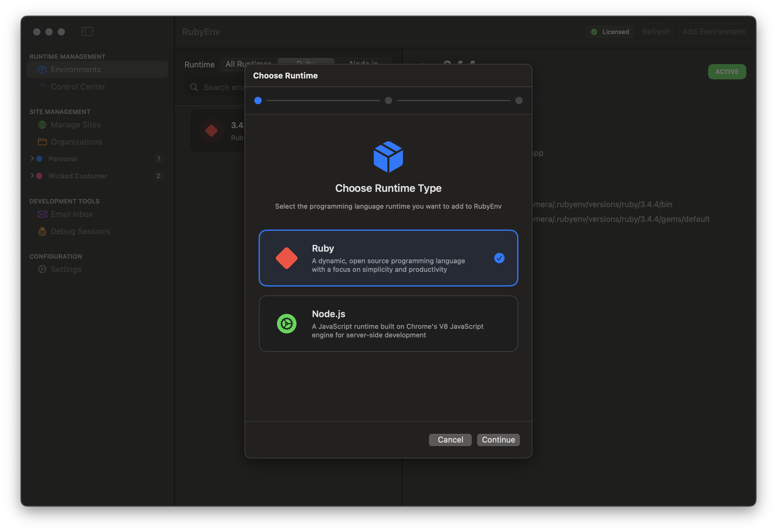Click the red Ruby diamond icon in dialog
This screenshot has width=777, height=532.
click(286, 258)
